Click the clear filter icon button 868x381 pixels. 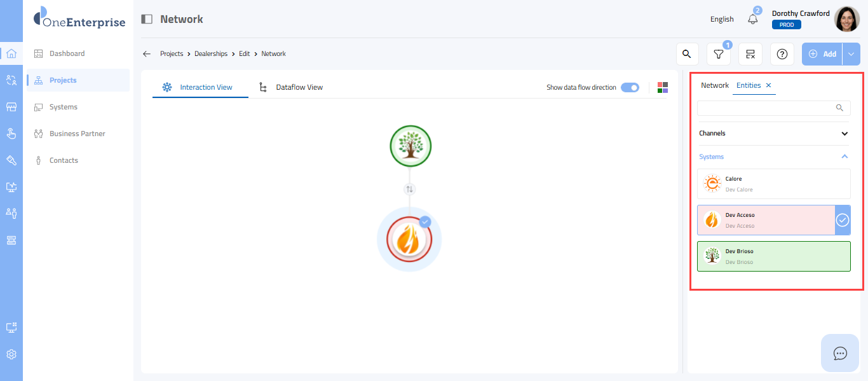pyautogui.click(x=750, y=54)
